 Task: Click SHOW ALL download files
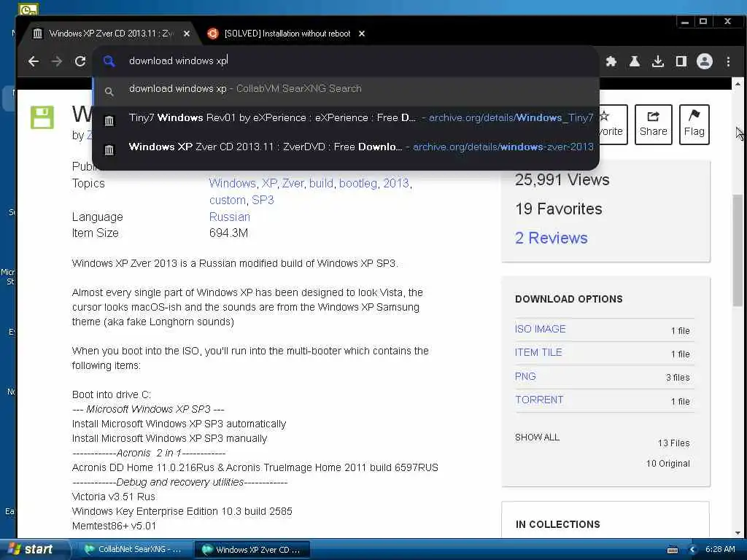click(537, 437)
